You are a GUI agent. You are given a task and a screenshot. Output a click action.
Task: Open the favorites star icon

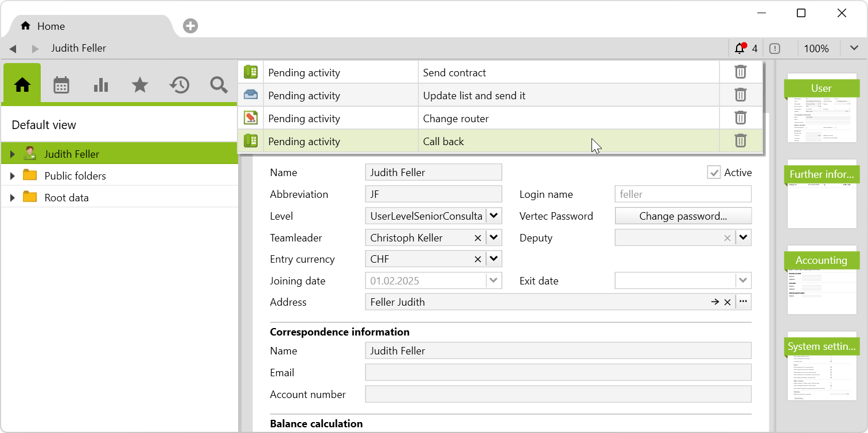pyautogui.click(x=140, y=85)
